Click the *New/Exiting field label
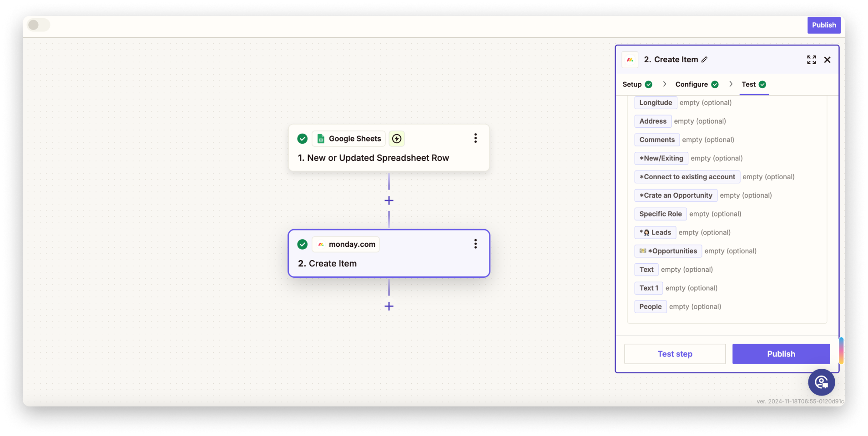This screenshot has width=868, height=436. [661, 158]
